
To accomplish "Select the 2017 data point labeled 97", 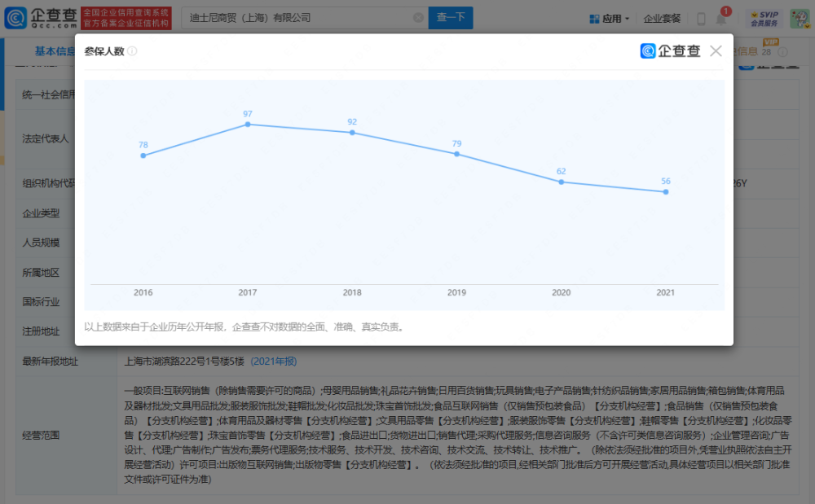I will click(248, 124).
